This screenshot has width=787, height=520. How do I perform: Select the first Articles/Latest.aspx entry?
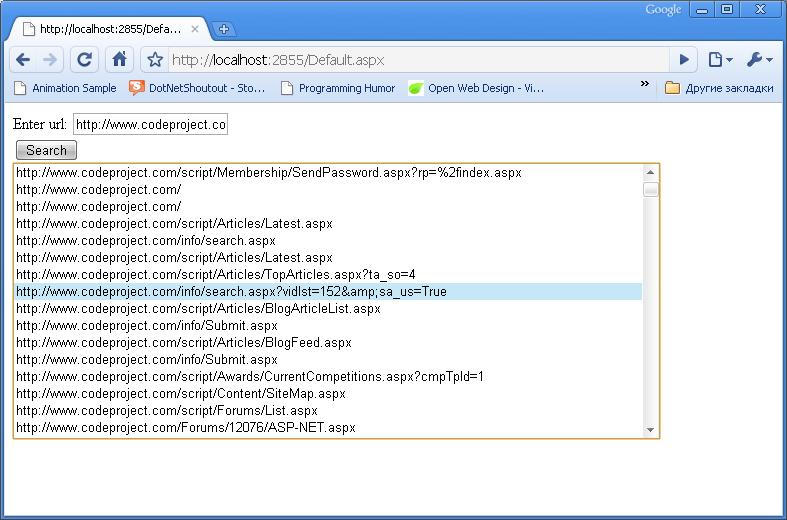pos(328,224)
